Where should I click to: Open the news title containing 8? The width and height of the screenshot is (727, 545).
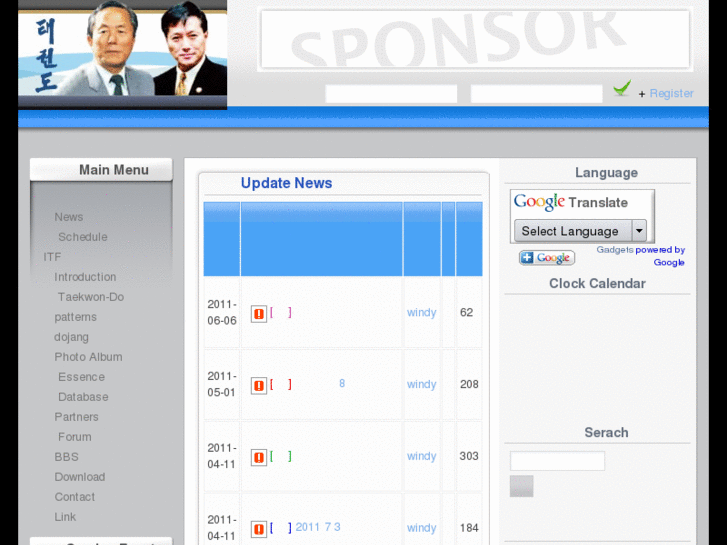(x=342, y=384)
